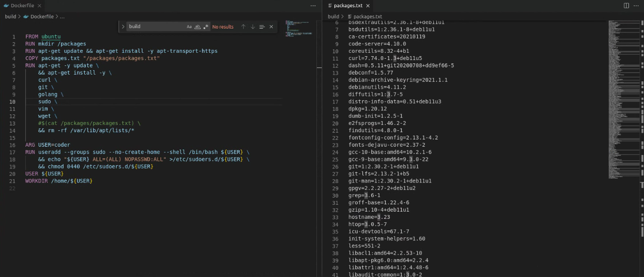644x277 pixels.
Task: Go to next match arrow
Action: (x=252, y=27)
